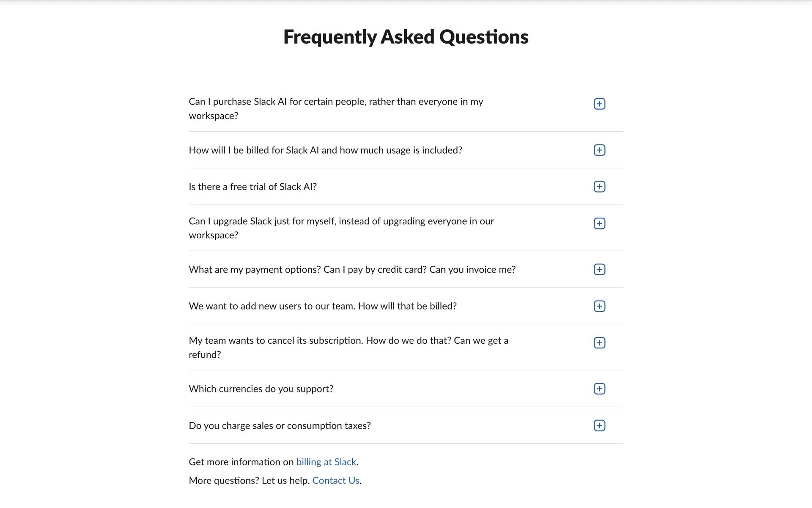Expand 'Do you charge sales or consumption taxes?'
The image size is (812, 508).
click(x=280, y=425)
